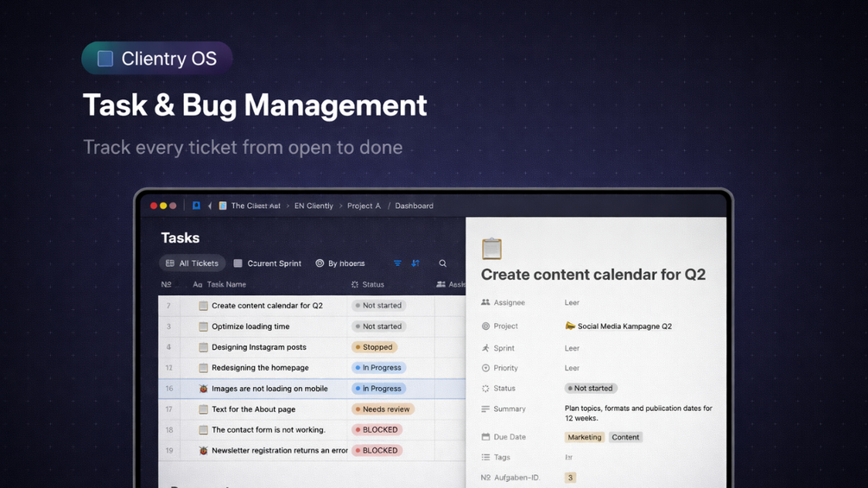Image resolution: width=868 pixels, height=488 pixels.
Task: Click the bug icon on row 16
Action: click(203, 389)
